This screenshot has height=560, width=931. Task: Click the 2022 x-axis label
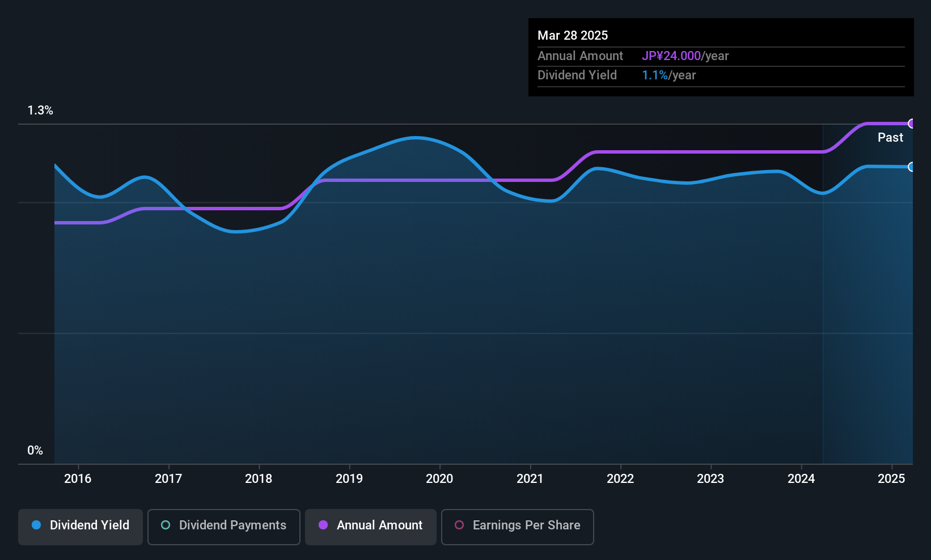coord(620,478)
